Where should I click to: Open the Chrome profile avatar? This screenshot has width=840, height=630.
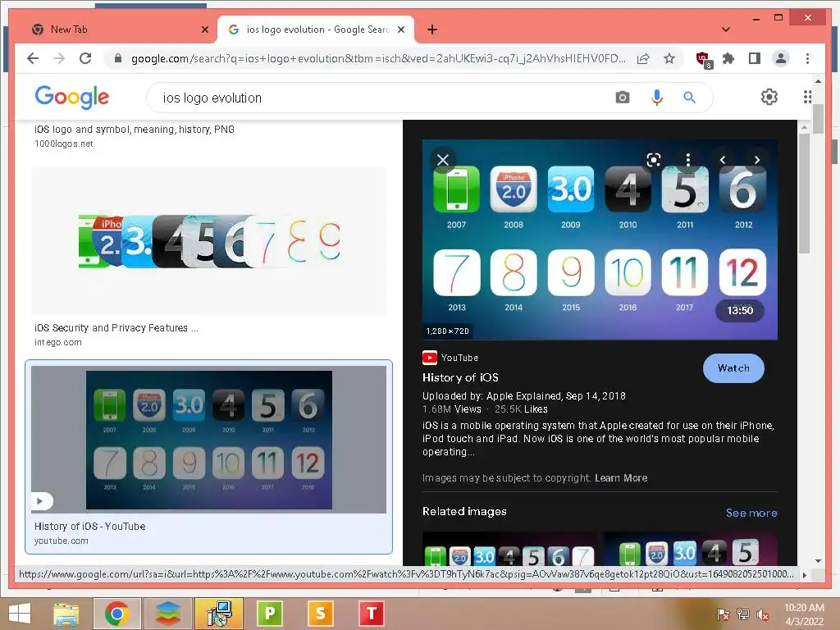pyautogui.click(x=781, y=58)
